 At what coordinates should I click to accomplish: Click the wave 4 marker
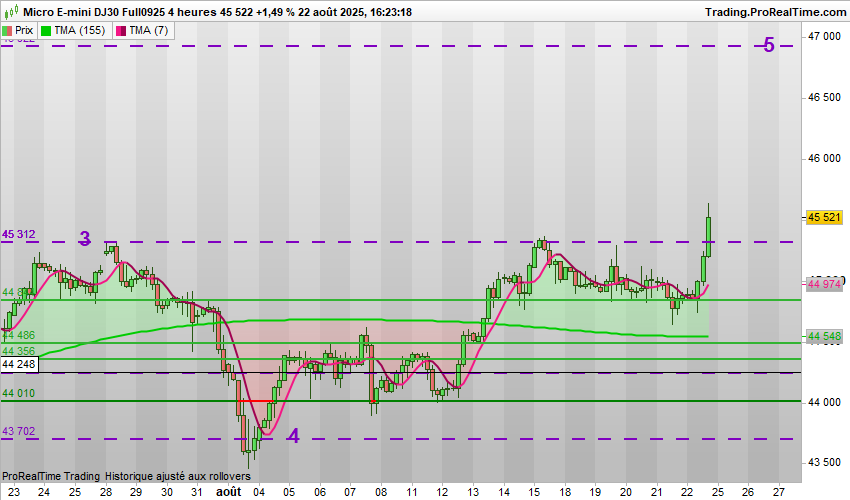point(293,435)
